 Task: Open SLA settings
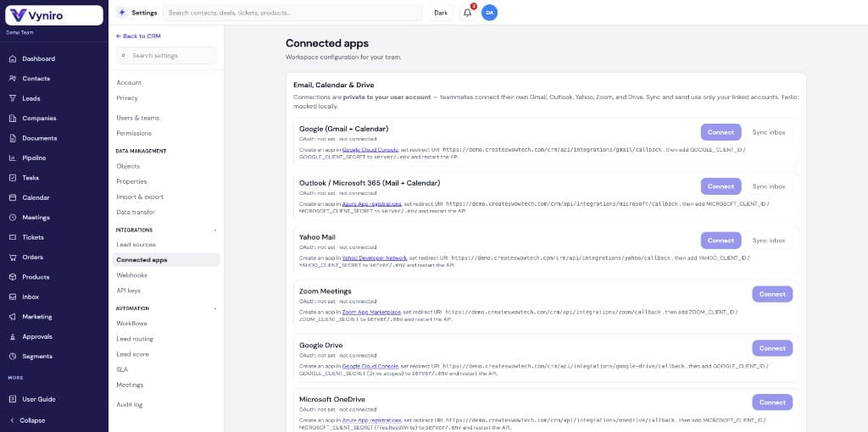click(122, 369)
